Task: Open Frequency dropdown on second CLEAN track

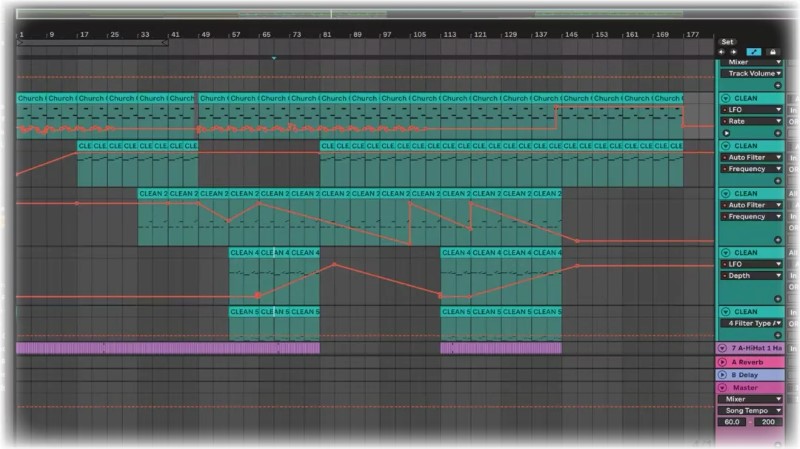Action: [751, 169]
